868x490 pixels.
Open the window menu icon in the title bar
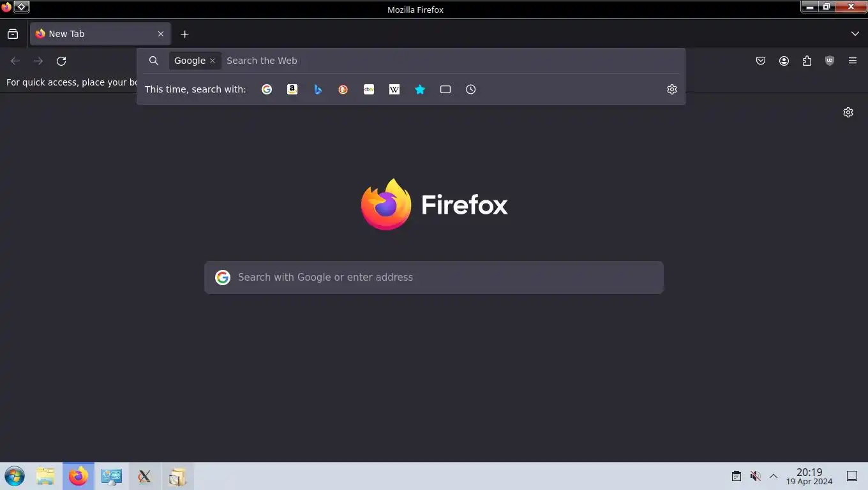point(6,7)
